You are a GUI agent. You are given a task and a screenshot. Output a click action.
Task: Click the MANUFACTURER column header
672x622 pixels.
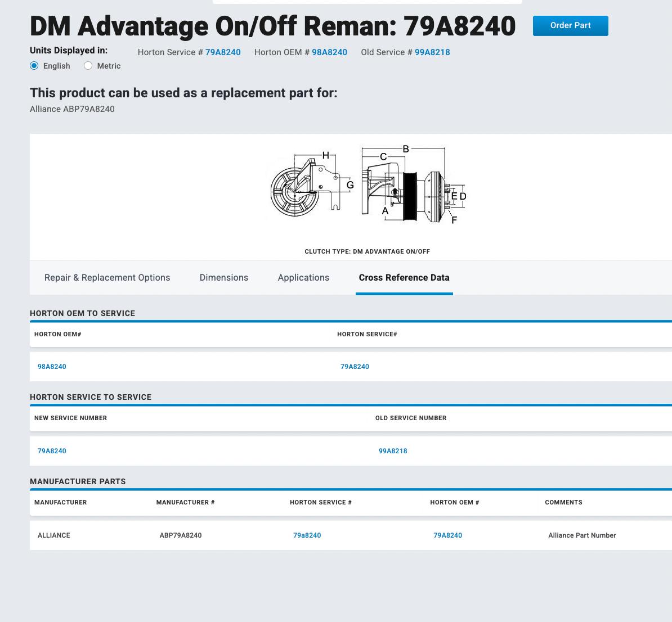tap(60, 502)
